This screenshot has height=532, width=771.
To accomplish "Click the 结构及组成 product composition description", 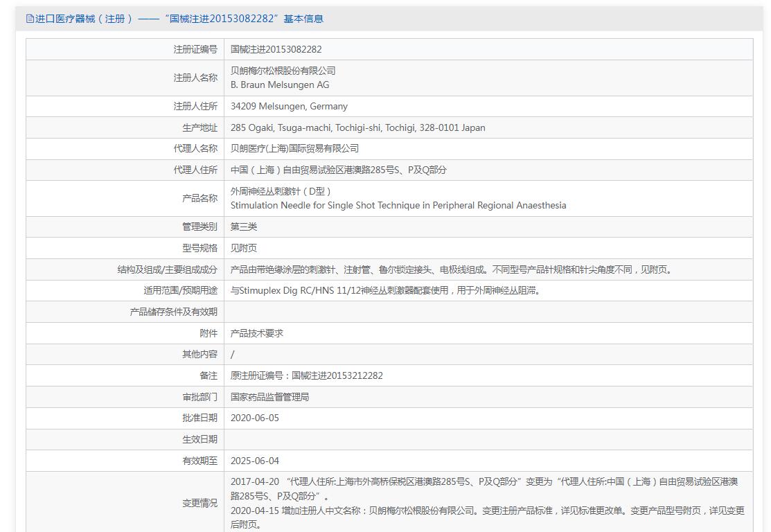I will tap(450, 269).
